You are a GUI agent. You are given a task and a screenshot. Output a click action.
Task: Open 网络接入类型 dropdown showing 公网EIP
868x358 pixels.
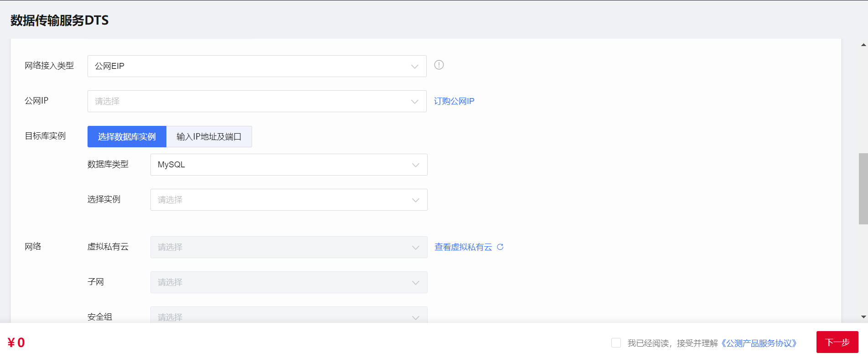click(257, 66)
